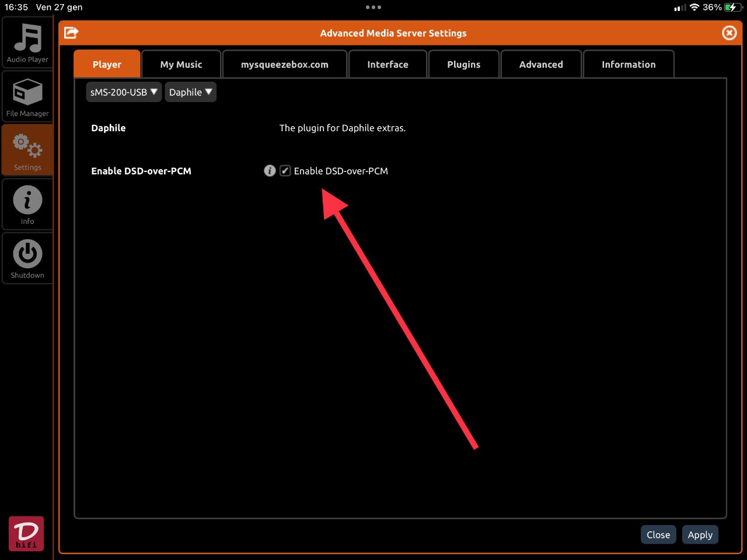Screen dimensions: 747x560
Task: Open the File Manager sidebar icon
Action: tap(27, 97)
